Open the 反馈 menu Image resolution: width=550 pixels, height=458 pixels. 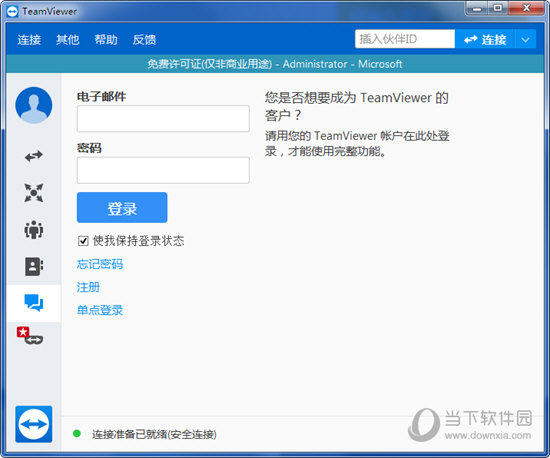point(144,40)
